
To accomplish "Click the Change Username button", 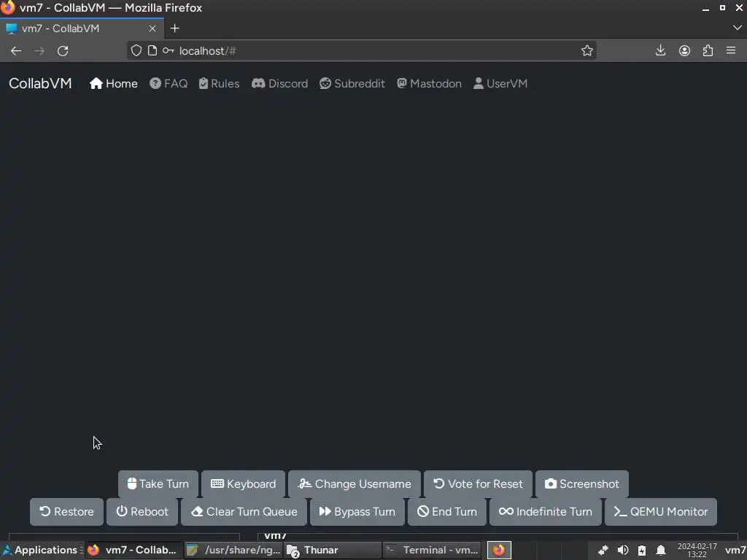I will (355, 484).
